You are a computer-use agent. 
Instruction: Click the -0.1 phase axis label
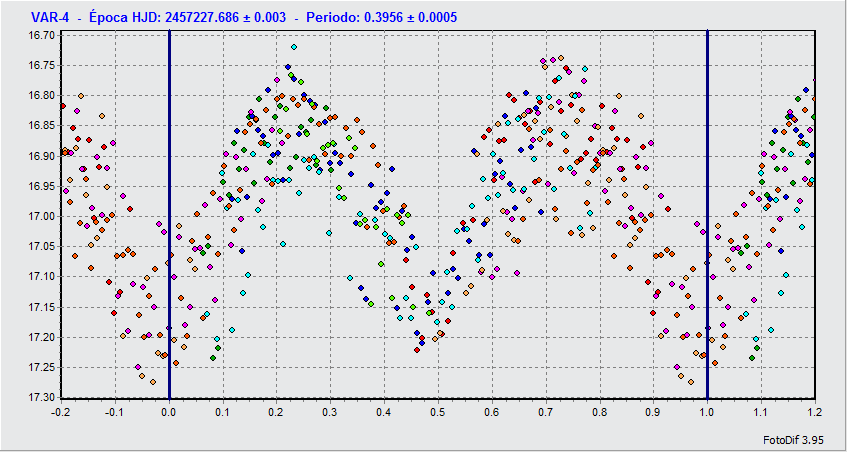click(x=115, y=412)
